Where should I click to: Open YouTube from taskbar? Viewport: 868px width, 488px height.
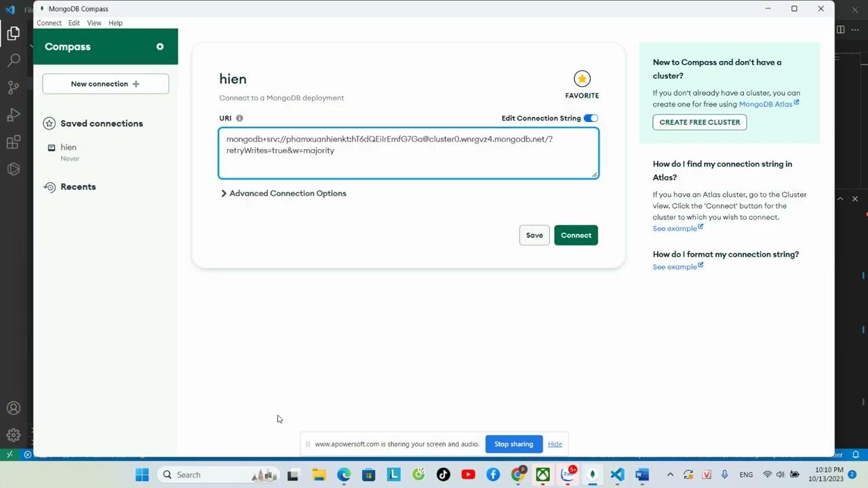tap(468, 474)
